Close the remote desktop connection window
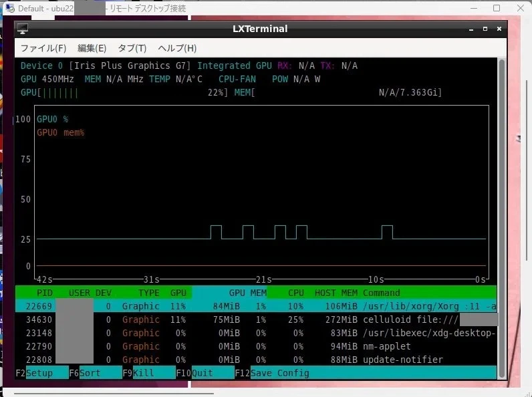 tap(521, 8)
